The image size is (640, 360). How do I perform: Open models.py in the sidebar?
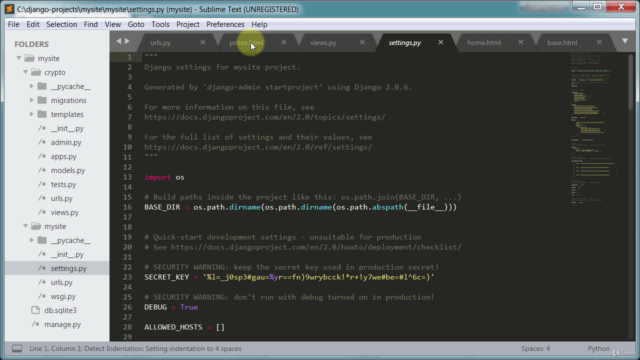tap(68, 170)
